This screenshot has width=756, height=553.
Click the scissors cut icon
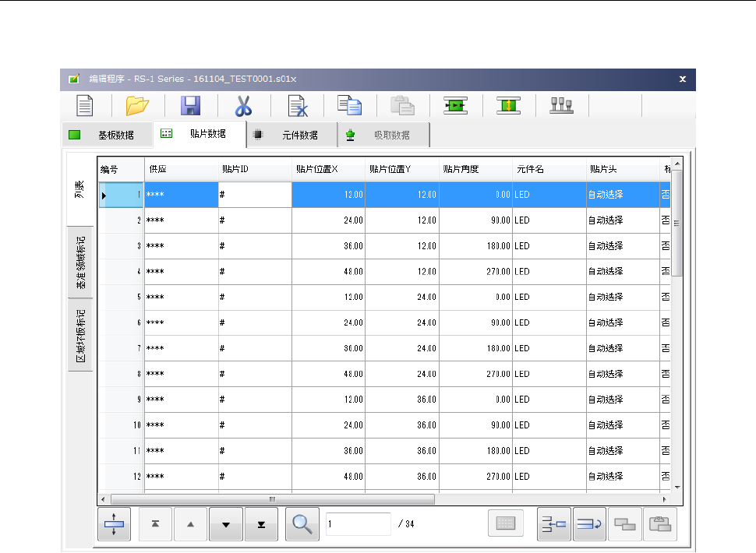pyautogui.click(x=244, y=106)
